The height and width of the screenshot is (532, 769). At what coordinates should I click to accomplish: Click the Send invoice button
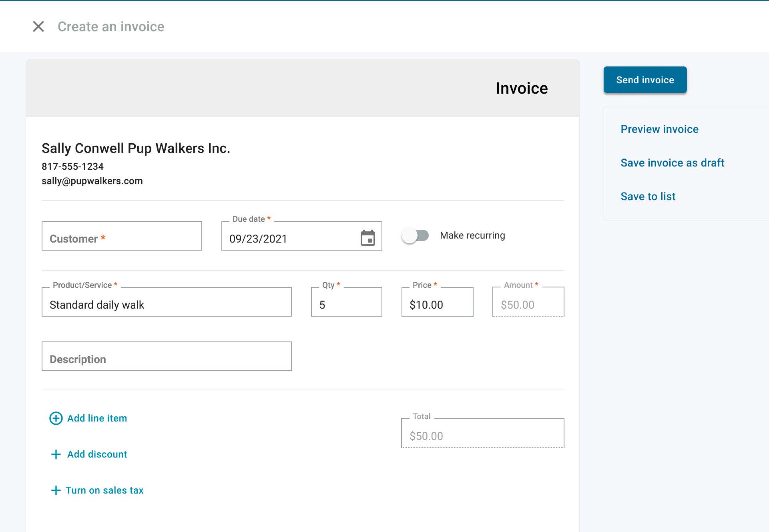click(645, 80)
